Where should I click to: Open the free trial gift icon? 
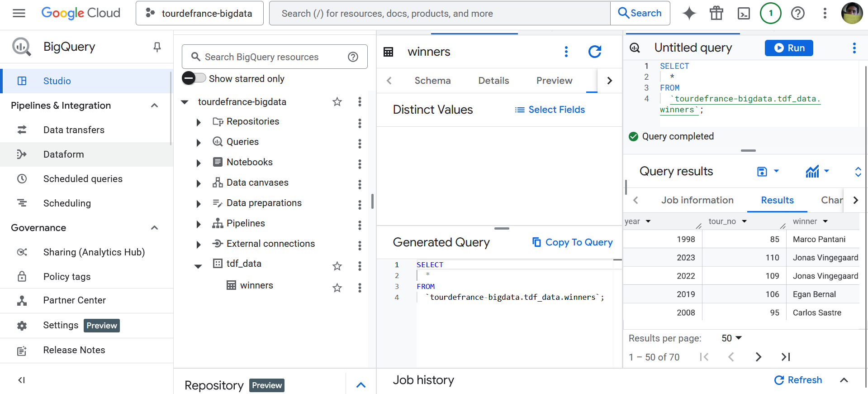716,13
